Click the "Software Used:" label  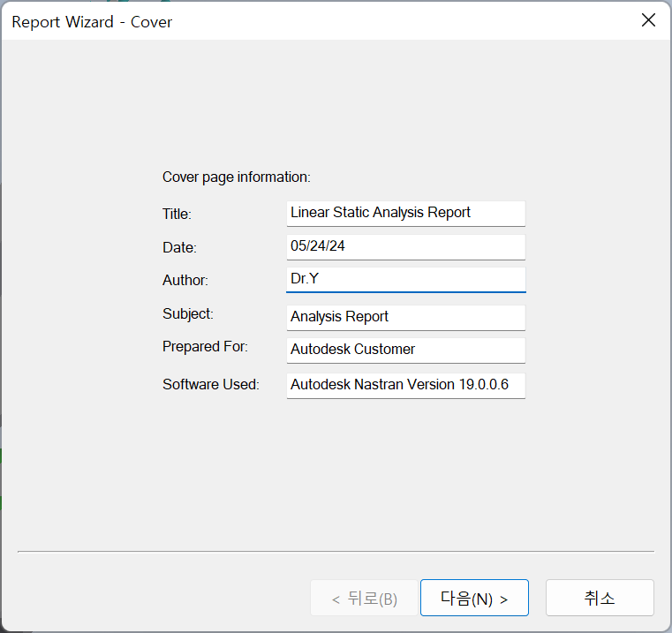coord(210,384)
